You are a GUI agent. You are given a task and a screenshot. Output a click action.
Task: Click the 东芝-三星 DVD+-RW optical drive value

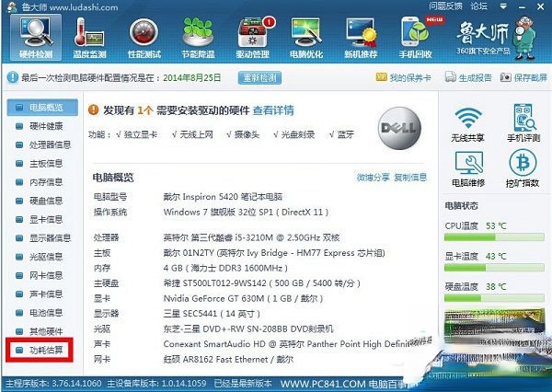248,329
